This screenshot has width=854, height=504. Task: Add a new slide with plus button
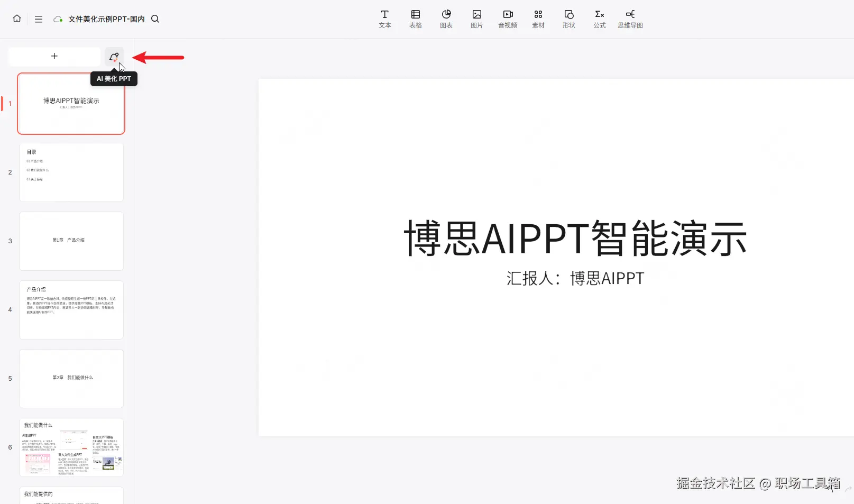tap(54, 56)
